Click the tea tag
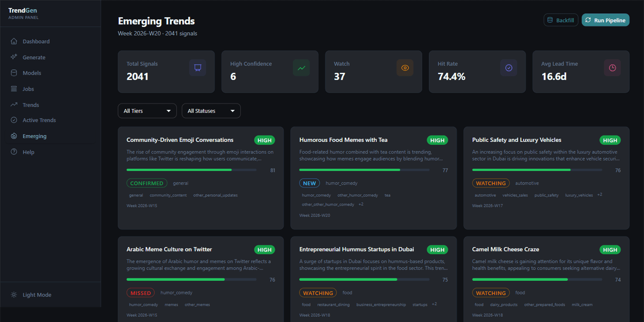The image size is (644, 322). 387,195
